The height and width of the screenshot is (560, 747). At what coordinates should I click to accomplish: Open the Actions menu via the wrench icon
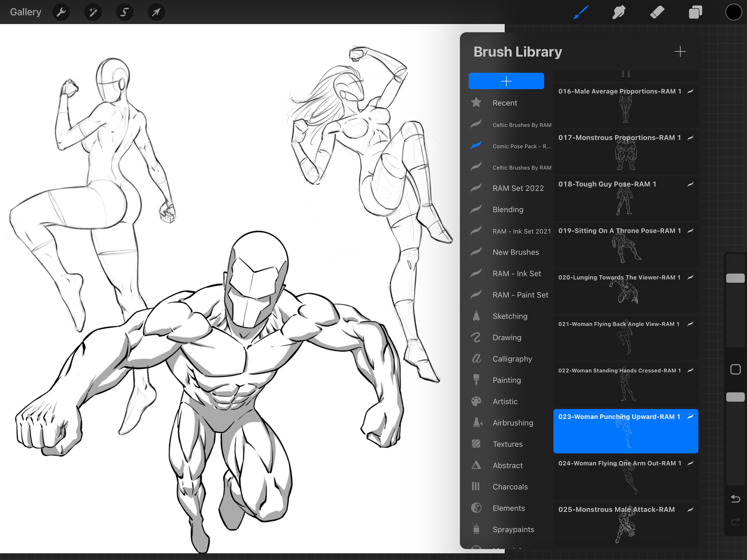[61, 12]
